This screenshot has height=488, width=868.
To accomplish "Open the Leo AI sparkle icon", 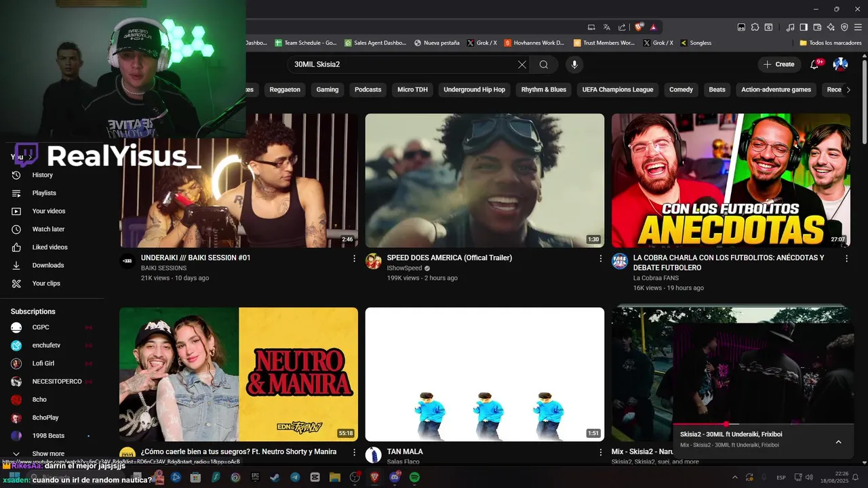I will coord(831,27).
